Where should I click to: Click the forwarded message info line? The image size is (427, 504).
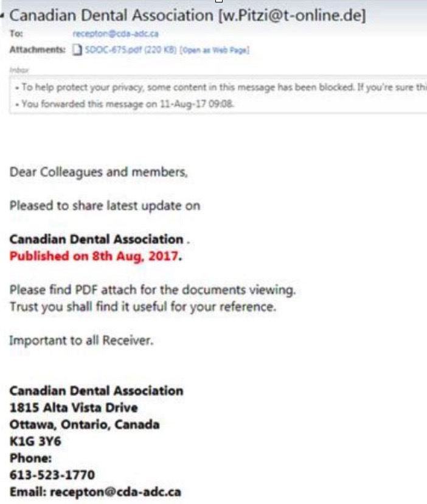click(x=125, y=104)
